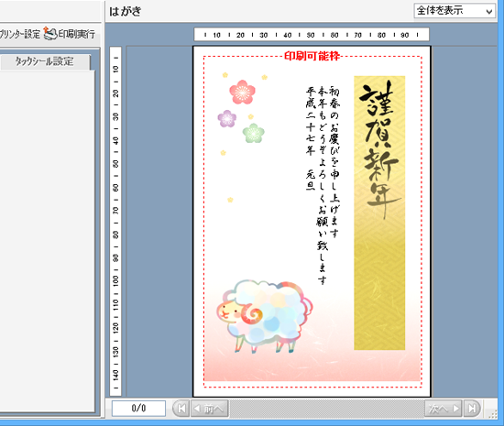This screenshot has width=504, height=426.
Task: Click the 印刷可能枠 printable area label
Action: [312, 56]
